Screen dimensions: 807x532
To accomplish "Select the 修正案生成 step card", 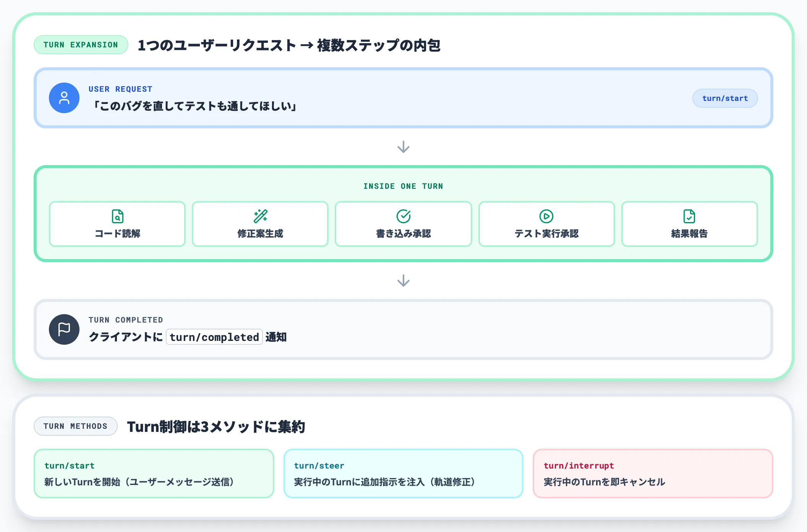I will pos(260,224).
